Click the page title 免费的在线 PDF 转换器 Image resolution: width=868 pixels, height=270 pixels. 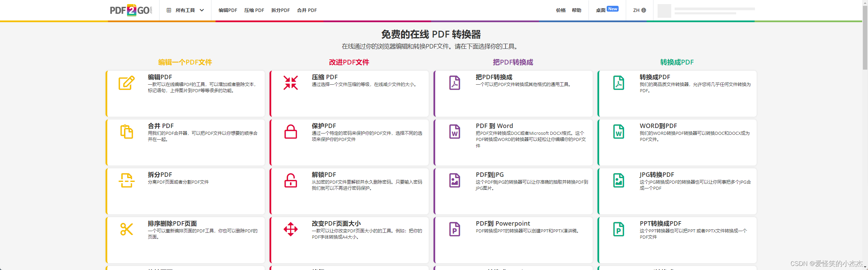tap(431, 34)
